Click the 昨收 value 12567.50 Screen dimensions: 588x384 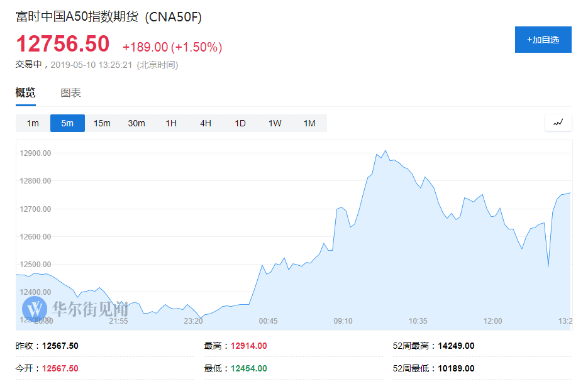pyautogui.click(x=60, y=346)
